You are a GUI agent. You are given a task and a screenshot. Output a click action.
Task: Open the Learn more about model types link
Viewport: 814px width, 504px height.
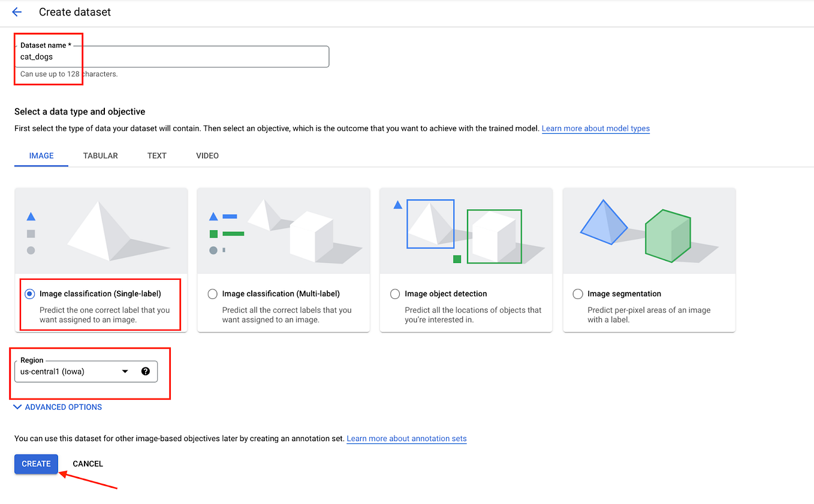tap(595, 128)
